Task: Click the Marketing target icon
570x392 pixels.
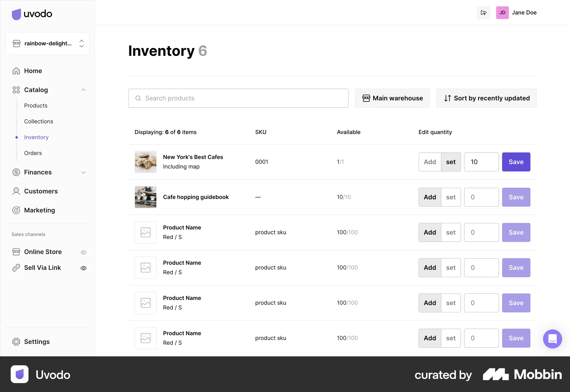Action: click(16, 210)
